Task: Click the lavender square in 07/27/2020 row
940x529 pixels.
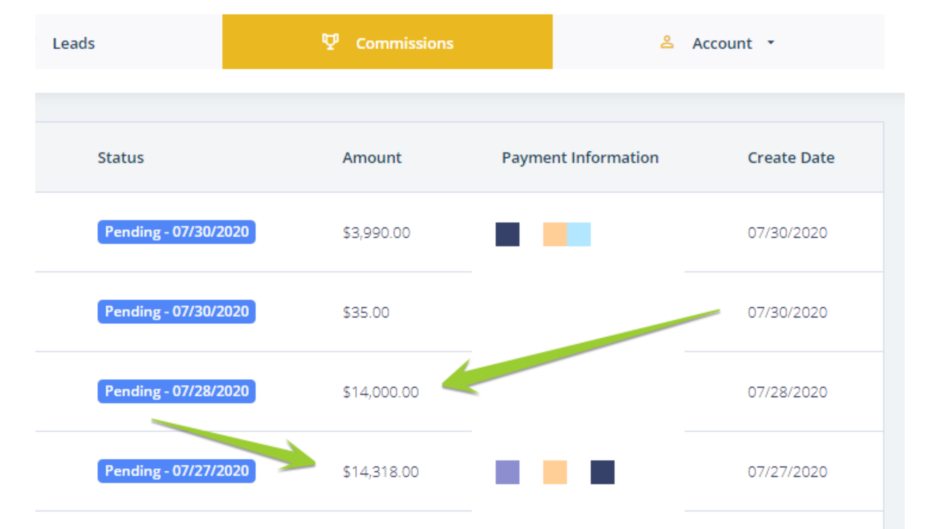Action: coord(507,473)
